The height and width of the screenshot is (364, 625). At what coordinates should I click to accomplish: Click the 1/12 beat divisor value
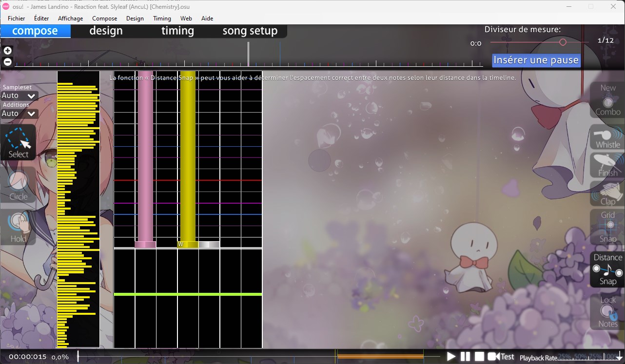(606, 40)
